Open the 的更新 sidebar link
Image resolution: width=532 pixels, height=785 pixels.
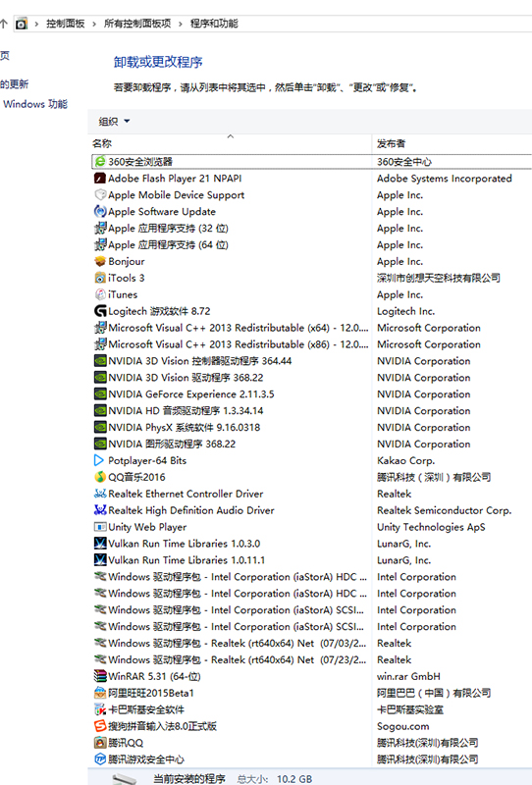pyautogui.click(x=14, y=84)
